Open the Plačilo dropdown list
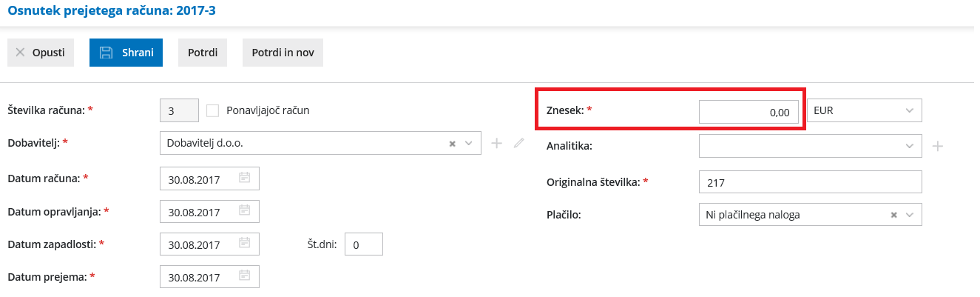 point(909,215)
